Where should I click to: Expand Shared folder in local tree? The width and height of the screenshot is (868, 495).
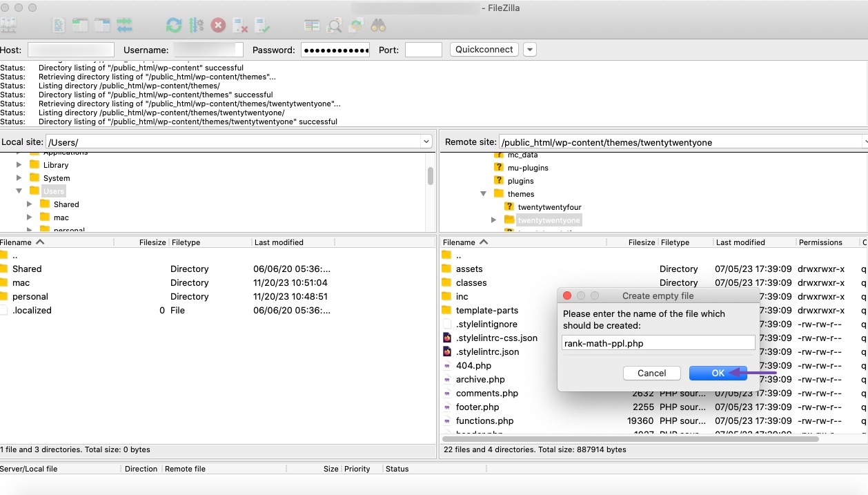[x=30, y=204]
